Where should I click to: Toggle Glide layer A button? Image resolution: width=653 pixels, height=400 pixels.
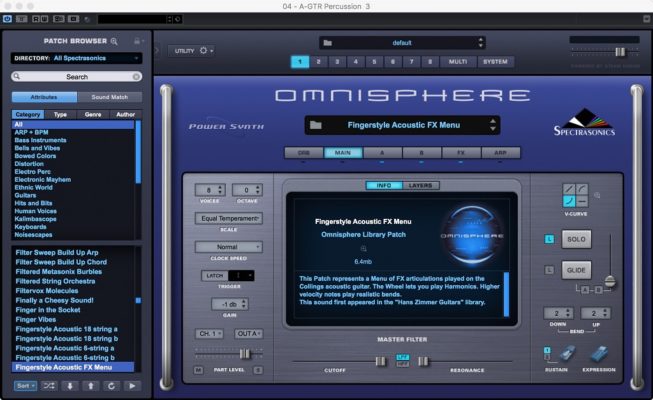(586, 290)
